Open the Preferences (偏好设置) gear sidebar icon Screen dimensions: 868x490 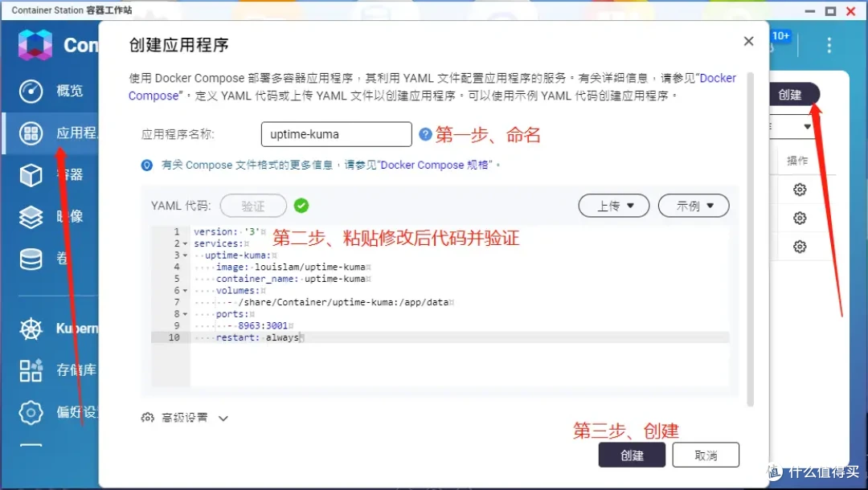[x=31, y=413]
